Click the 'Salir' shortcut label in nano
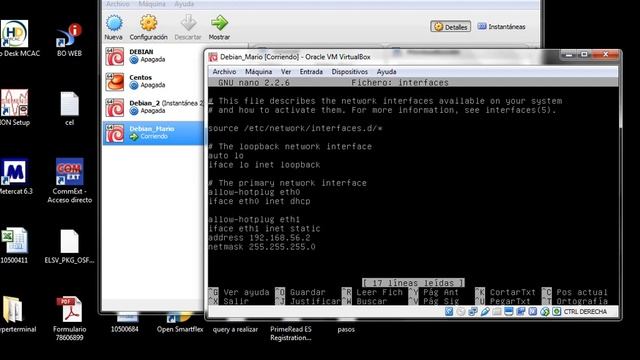The image size is (640, 360). pyautogui.click(x=236, y=301)
